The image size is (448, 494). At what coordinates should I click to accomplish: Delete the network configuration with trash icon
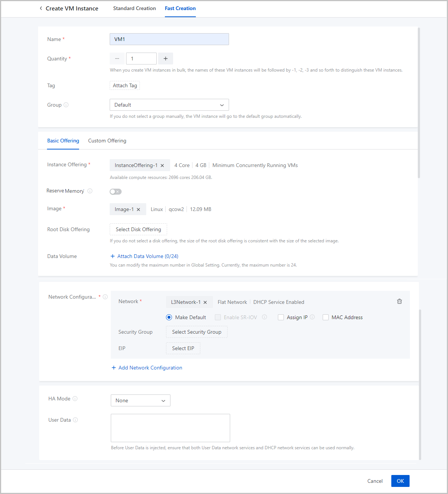coord(400,301)
